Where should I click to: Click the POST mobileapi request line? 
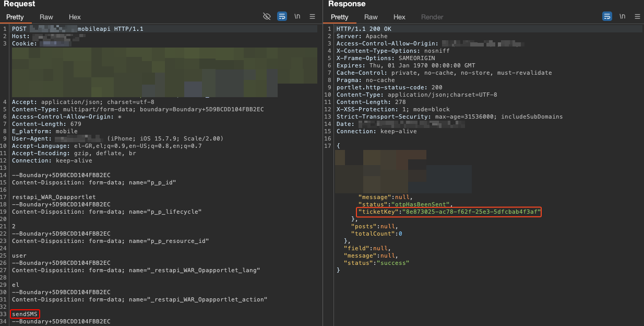tap(77, 29)
